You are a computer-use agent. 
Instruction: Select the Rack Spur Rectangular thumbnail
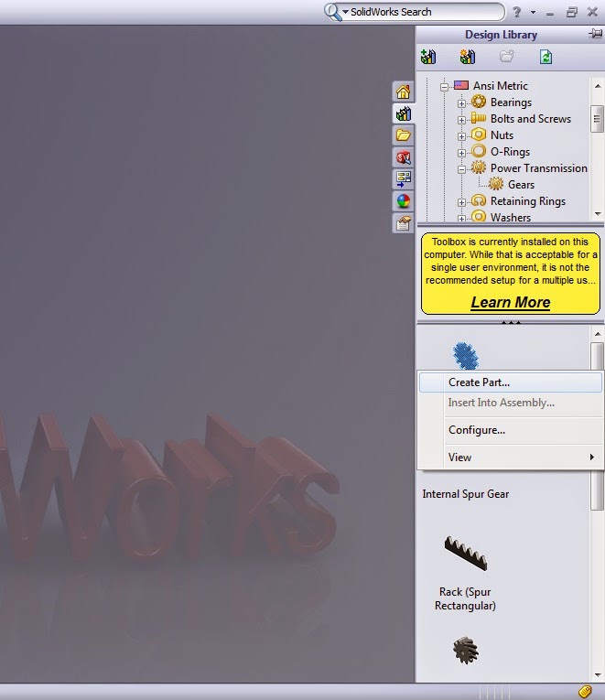coord(466,553)
